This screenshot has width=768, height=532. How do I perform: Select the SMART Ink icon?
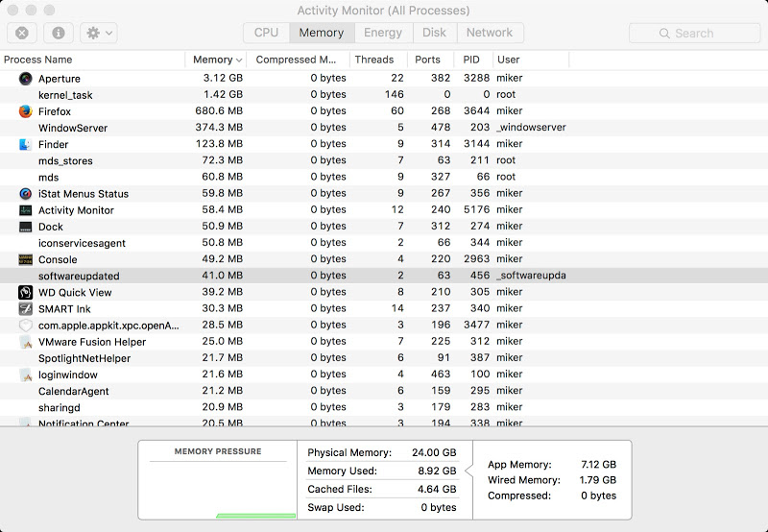(26, 308)
